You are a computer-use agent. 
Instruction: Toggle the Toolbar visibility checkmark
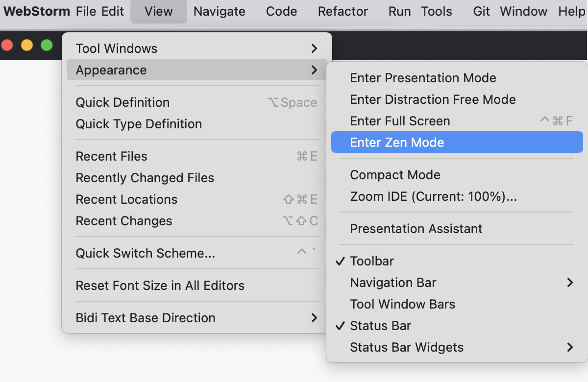pyautogui.click(x=371, y=261)
